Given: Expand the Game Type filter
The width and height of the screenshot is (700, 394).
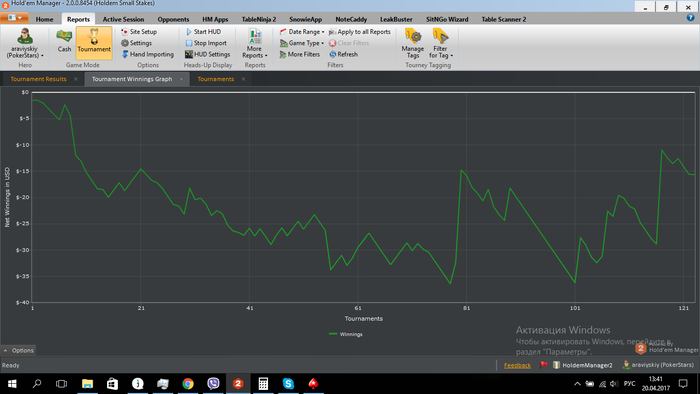Looking at the screenshot, I should [x=302, y=43].
